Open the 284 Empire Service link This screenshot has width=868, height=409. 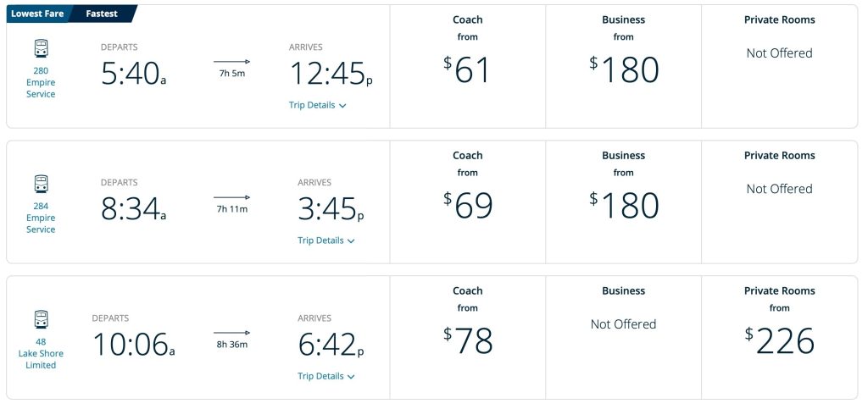(41, 218)
